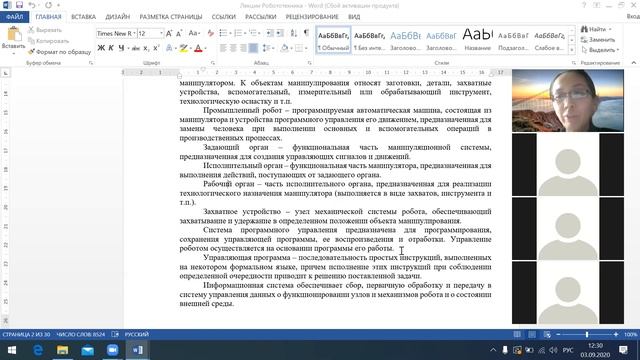
Task: Toggle bold formatting (Ж)
Action: tap(101, 48)
